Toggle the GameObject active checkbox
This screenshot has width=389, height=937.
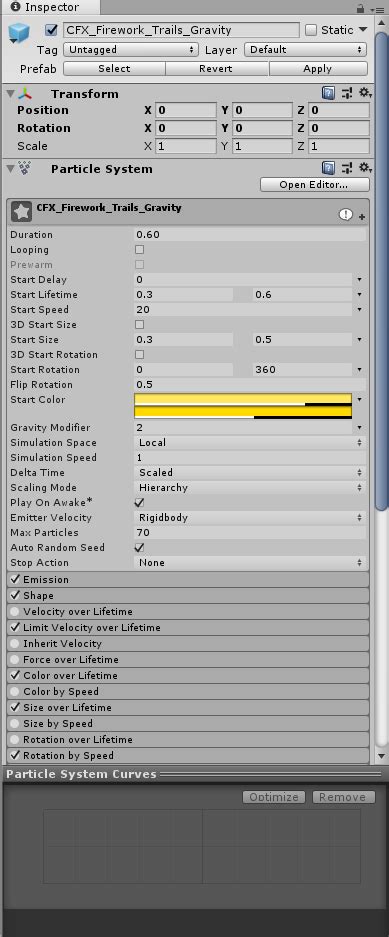[51, 30]
